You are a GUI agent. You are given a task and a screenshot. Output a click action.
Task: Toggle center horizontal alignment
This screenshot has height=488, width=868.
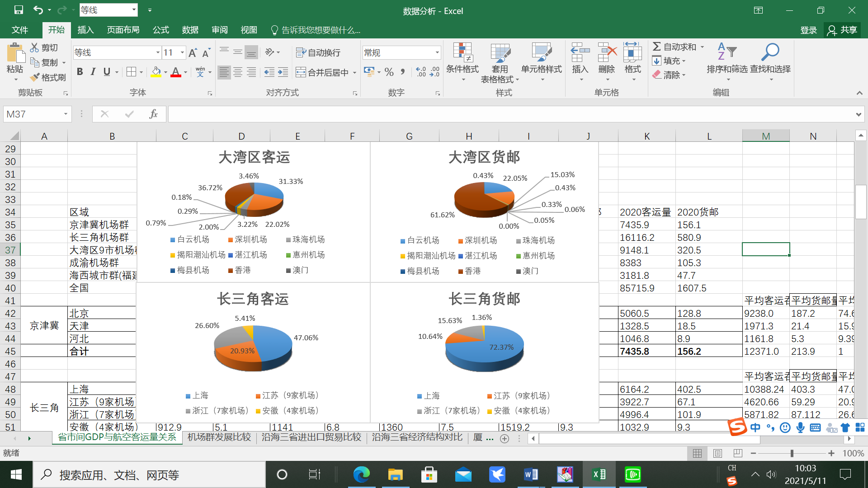pyautogui.click(x=238, y=72)
